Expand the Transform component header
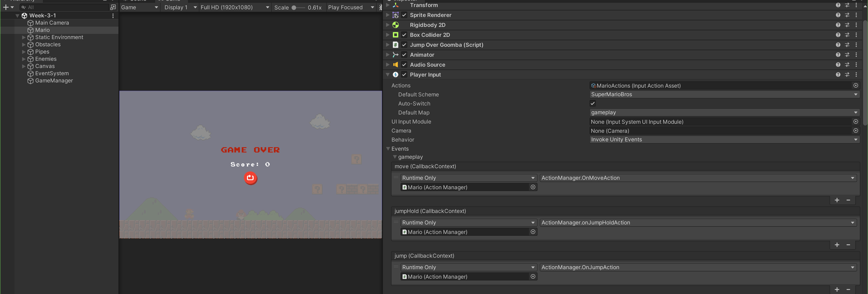 point(387,5)
